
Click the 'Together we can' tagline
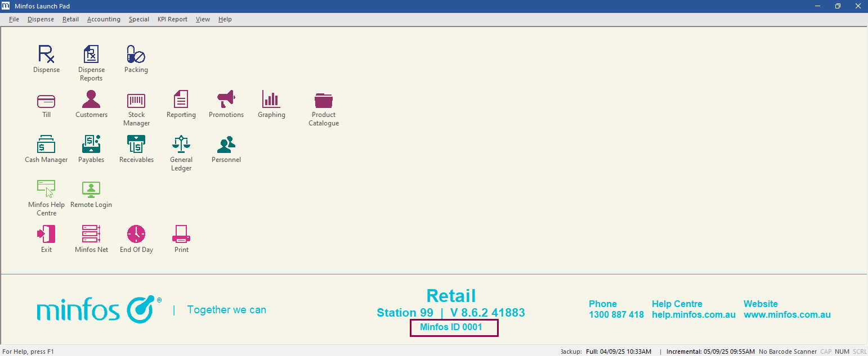coord(226,310)
